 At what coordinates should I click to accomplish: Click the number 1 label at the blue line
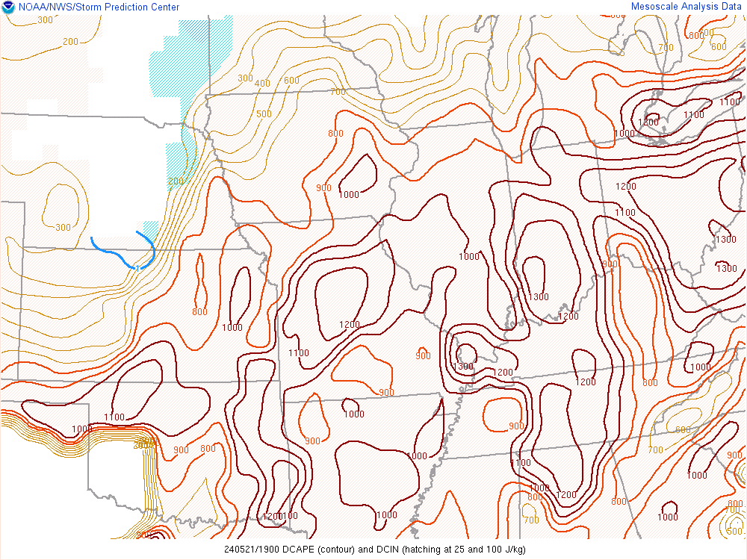click(137, 267)
